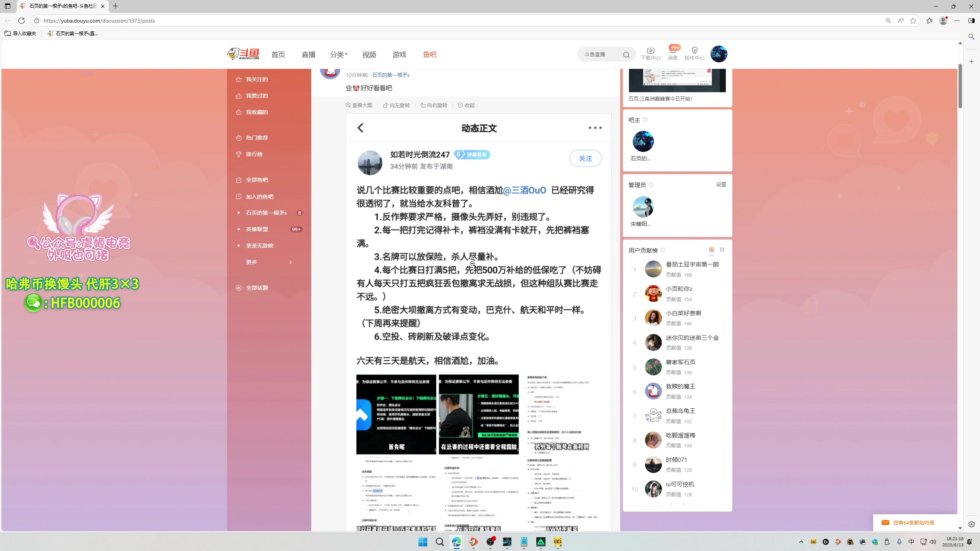Screen dimensions: 980x551
Task: Click the Edge icon in taskbar
Action: pyautogui.click(x=456, y=542)
